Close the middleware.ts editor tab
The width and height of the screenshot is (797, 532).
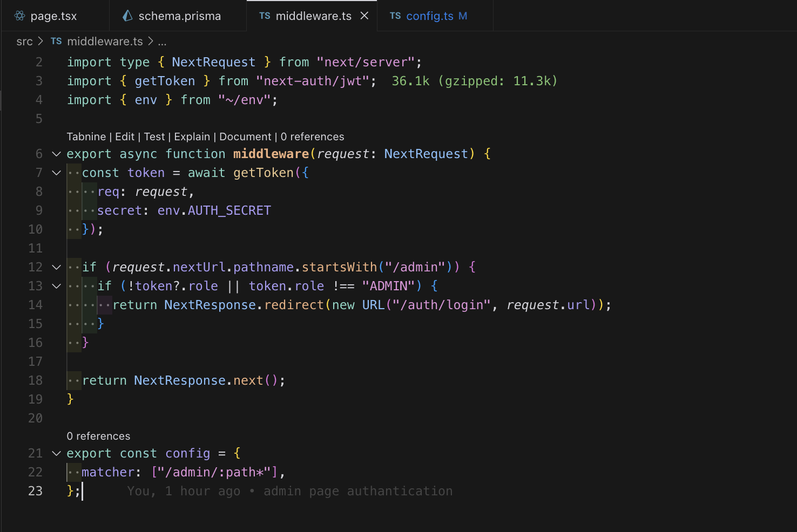[364, 16]
